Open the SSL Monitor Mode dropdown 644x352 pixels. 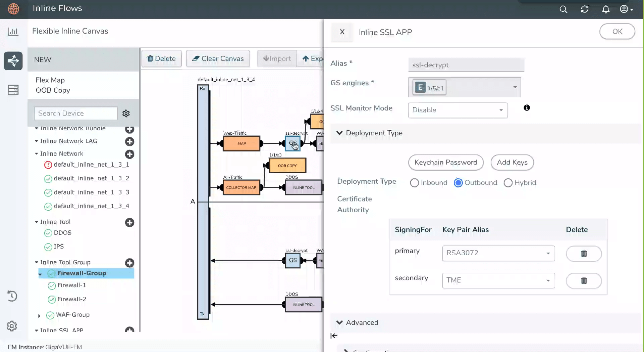[x=458, y=110]
